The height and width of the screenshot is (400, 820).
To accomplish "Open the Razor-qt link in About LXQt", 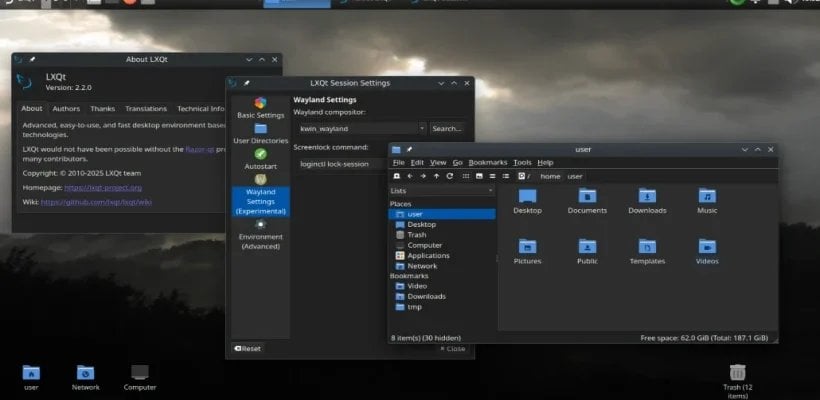I will click(x=200, y=149).
